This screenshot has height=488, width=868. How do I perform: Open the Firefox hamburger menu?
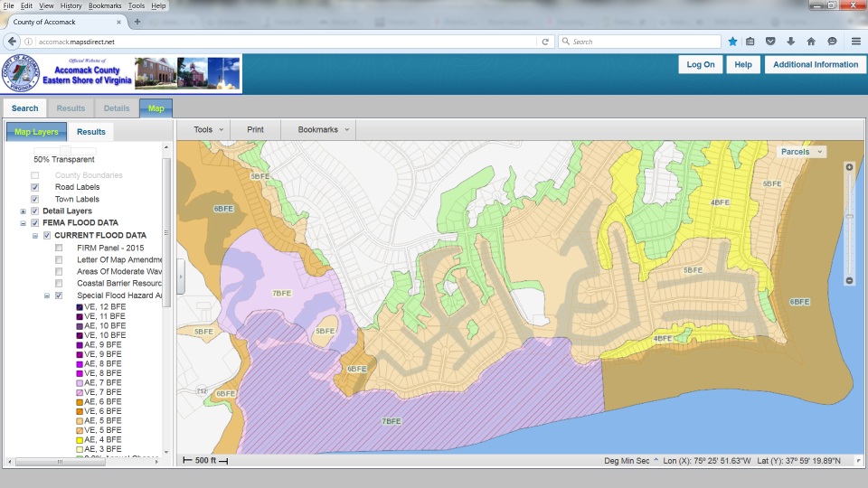855,42
